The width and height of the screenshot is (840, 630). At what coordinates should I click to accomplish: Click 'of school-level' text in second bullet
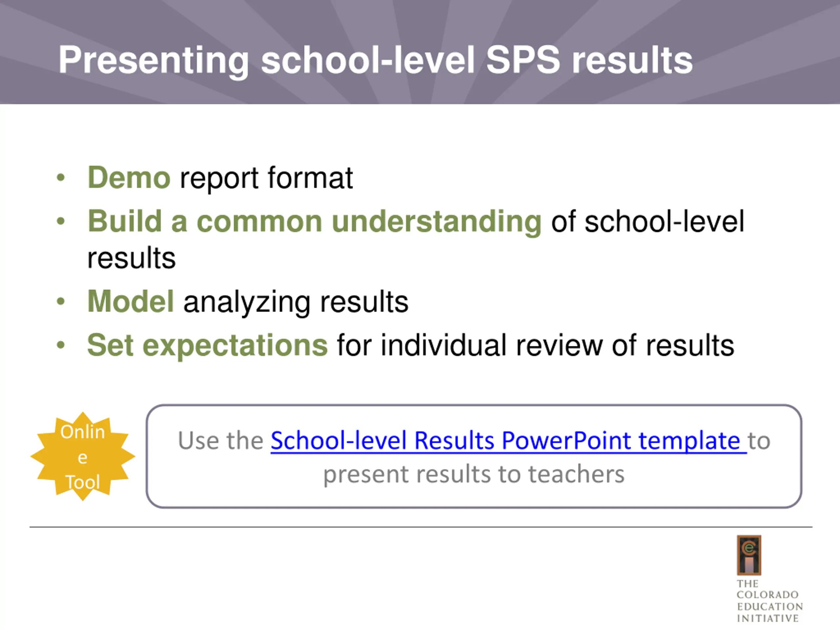647,222
